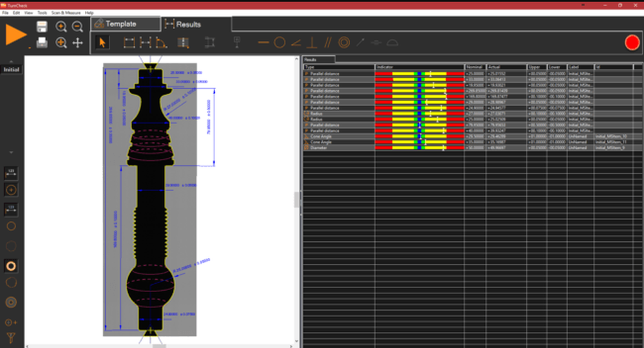This screenshot has width=644, height=348.
Task: Click the circle-with-center-cross sidebar icon
Action: 11,190
